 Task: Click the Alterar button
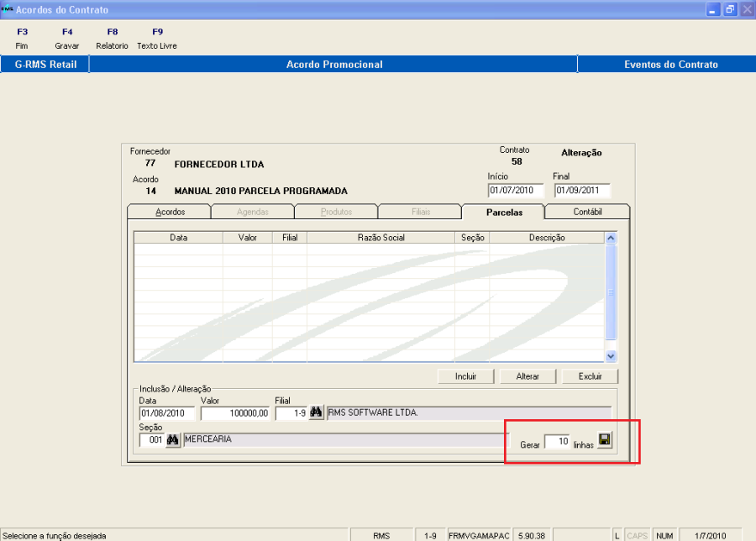(528, 376)
